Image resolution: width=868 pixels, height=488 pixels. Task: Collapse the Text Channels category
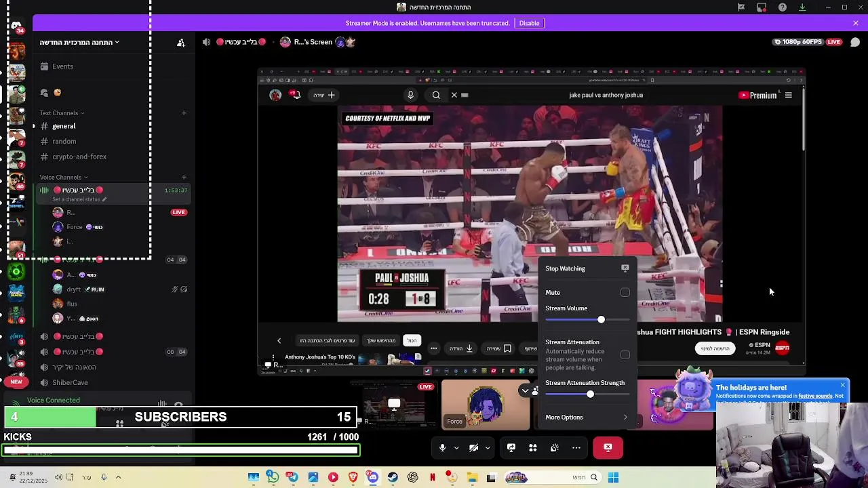[x=62, y=113]
